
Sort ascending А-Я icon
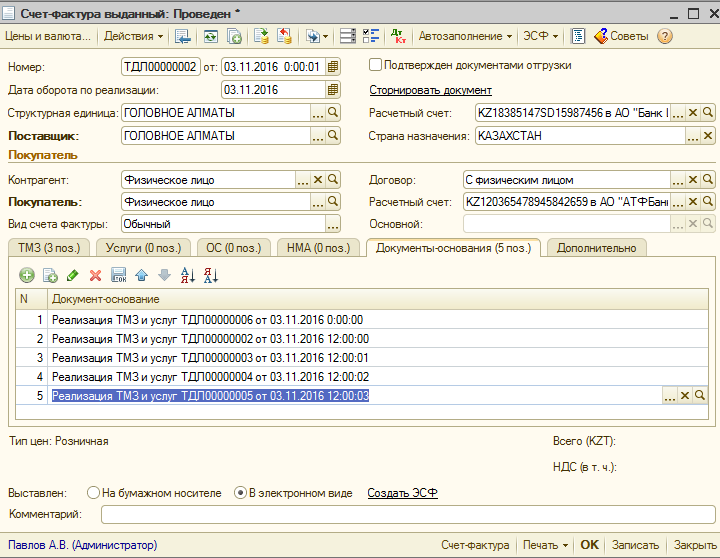click(187, 275)
